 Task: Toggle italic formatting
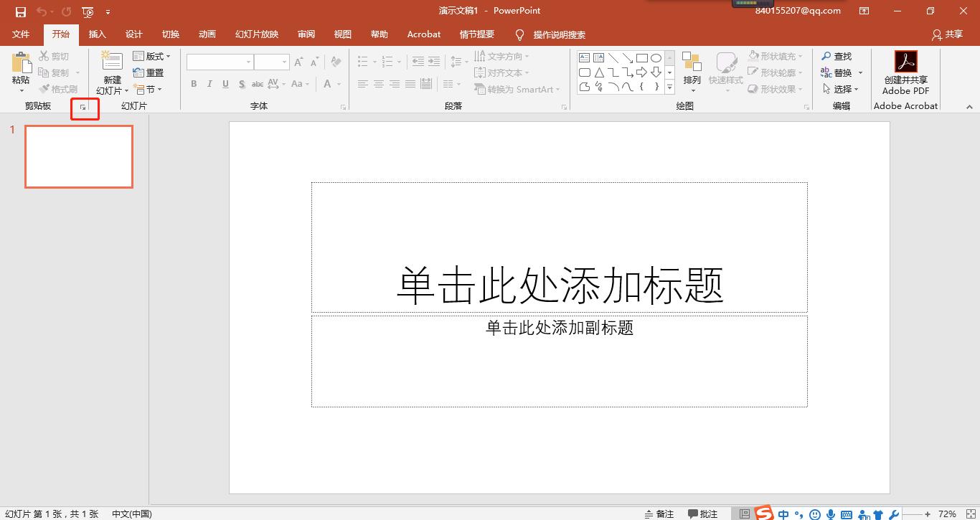pos(209,84)
